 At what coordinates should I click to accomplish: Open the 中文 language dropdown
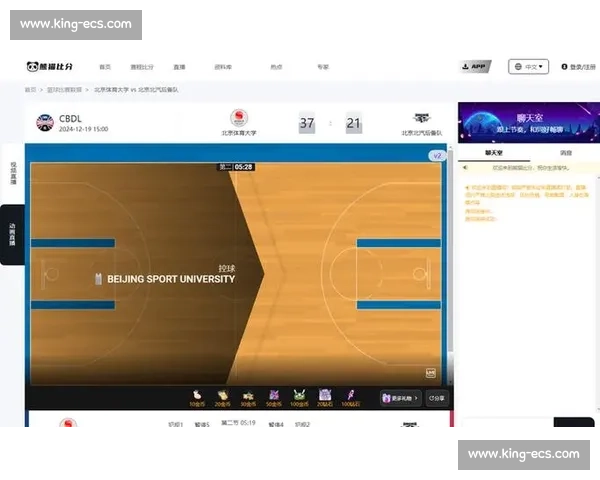[x=528, y=67]
